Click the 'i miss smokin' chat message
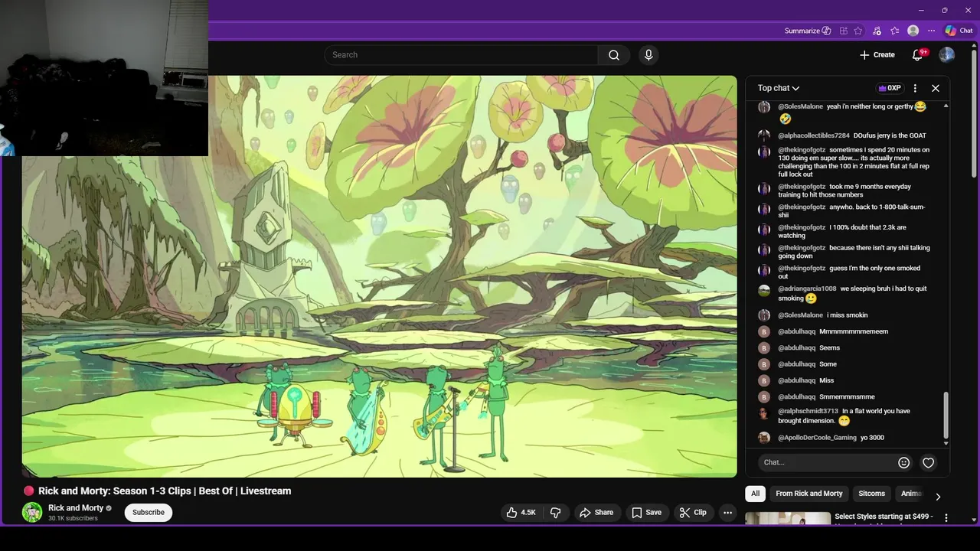Screen dimensions: 980x551 coord(847,315)
